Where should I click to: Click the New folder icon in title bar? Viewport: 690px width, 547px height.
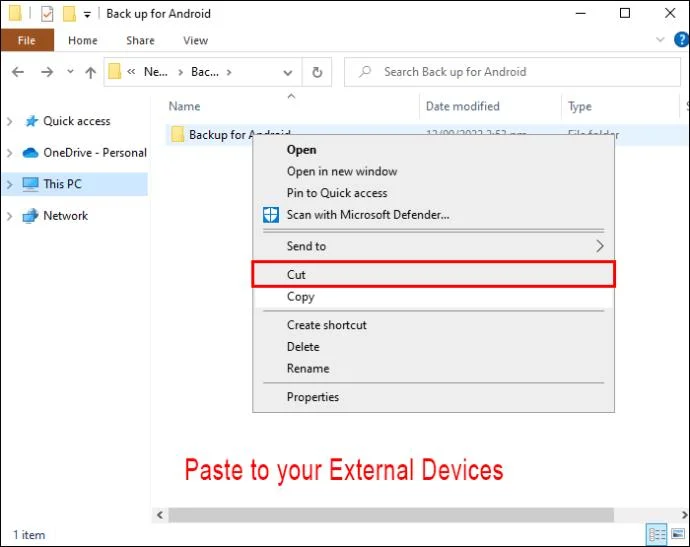pyautogui.click(x=69, y=14)
